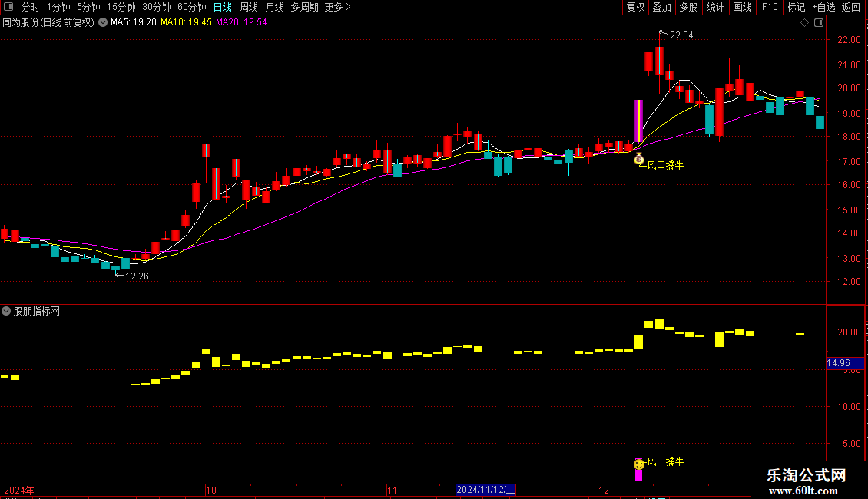Click the money bag signal icon on chart
Screen dimensions: 868x499
[639, 158]
